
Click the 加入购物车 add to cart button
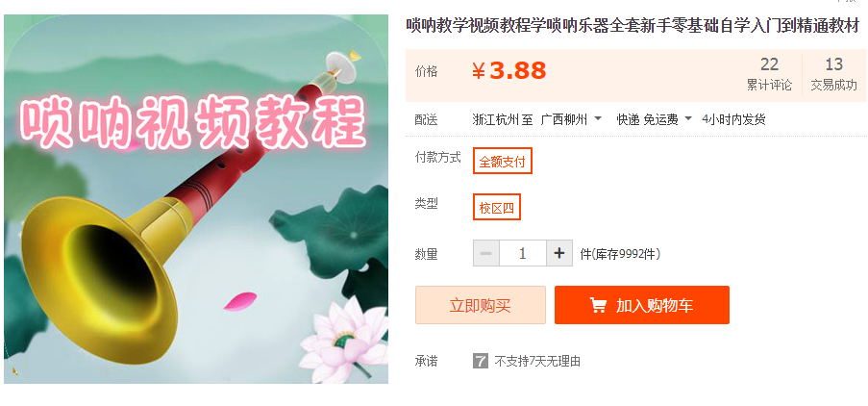[642, 305]
